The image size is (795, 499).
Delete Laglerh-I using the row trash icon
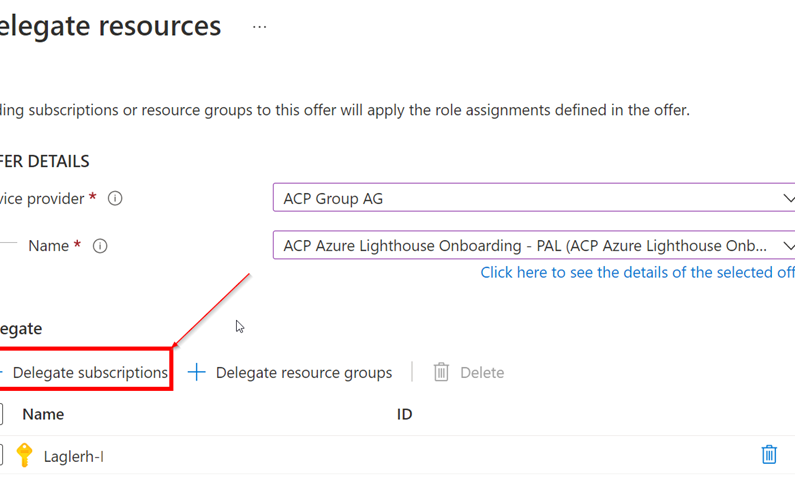pos(769,454)
